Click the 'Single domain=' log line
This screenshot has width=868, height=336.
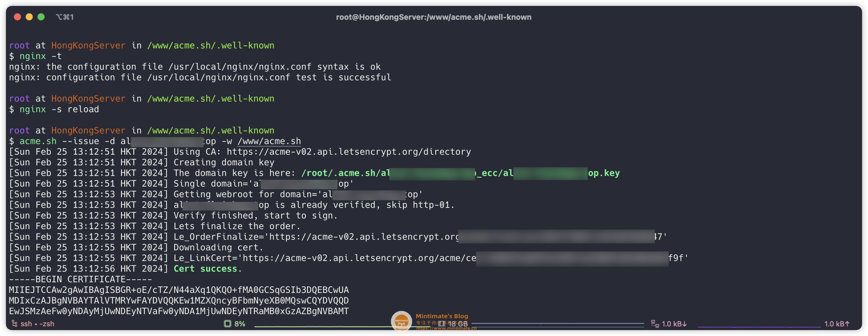click(181, 183)
